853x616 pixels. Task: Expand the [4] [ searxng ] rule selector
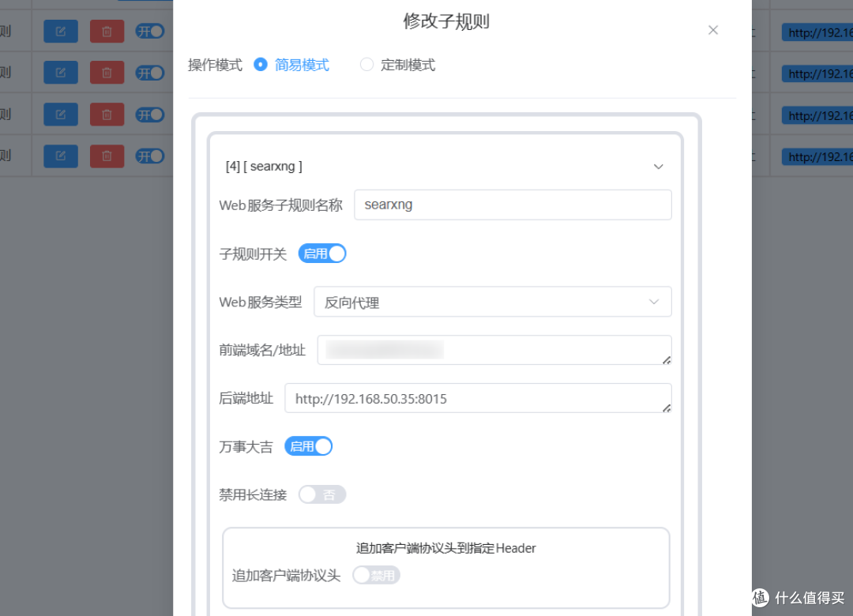658,167
